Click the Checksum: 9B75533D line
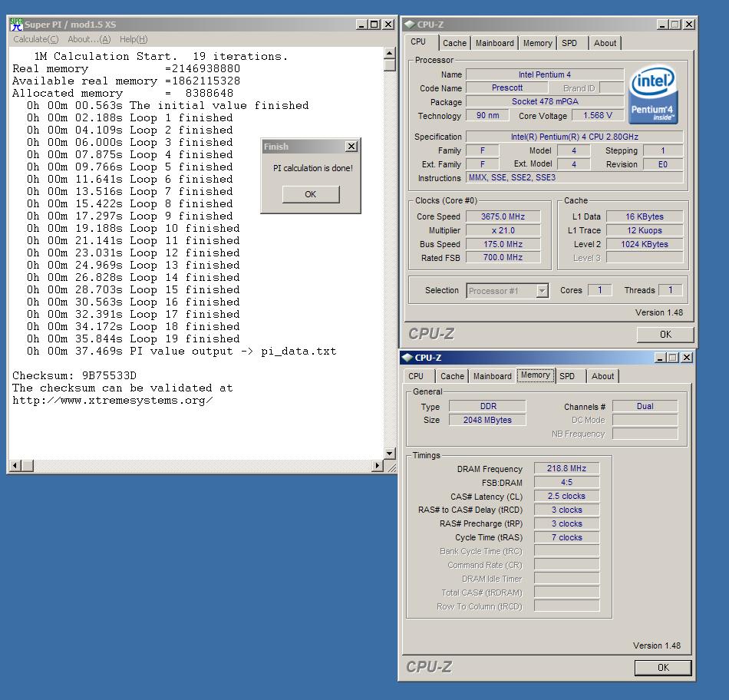 click(x=74, y=376)
